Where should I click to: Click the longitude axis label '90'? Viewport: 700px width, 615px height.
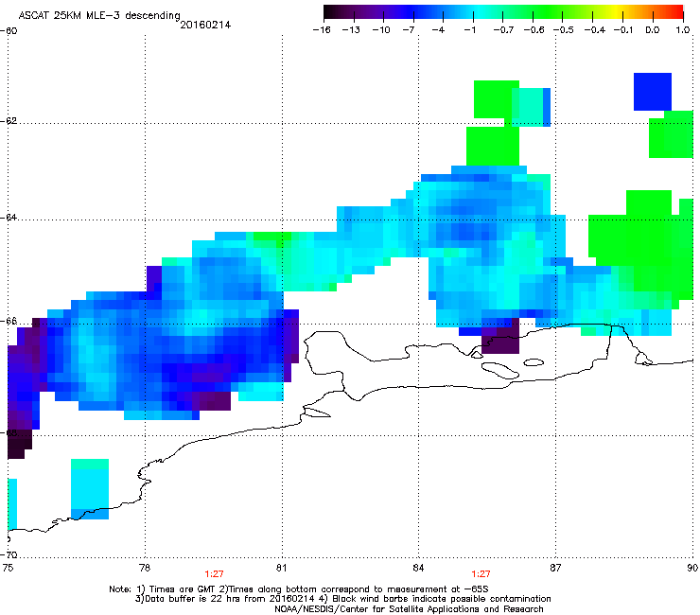692,568
